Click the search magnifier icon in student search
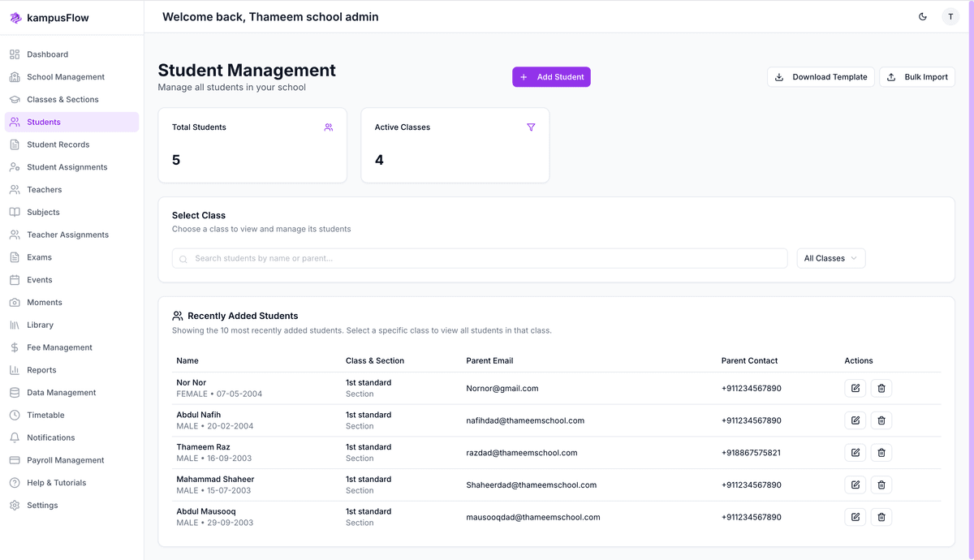974x560 pixels. tap(183, 258)
